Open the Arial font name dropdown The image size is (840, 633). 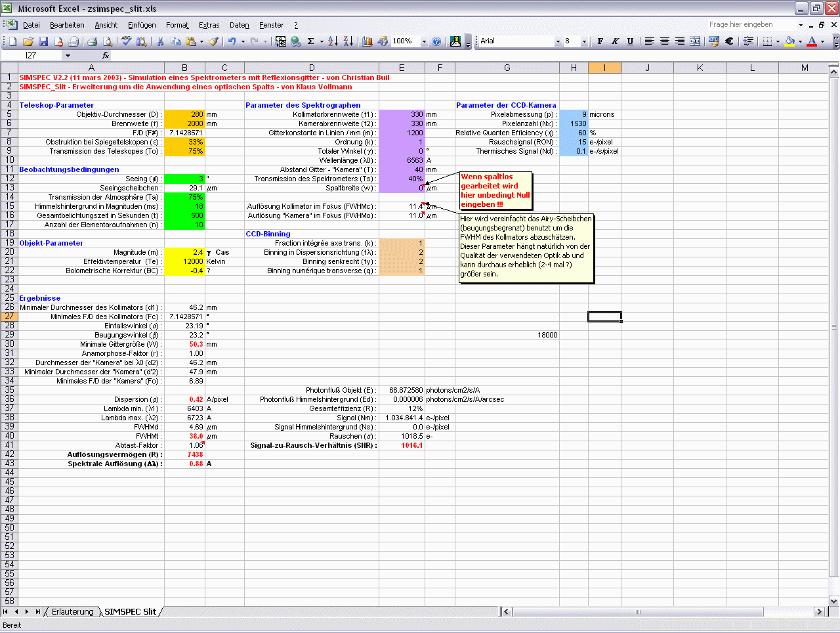coord(558,41)
